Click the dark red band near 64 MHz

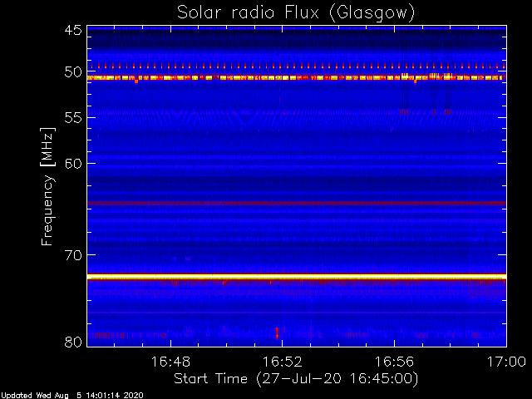click(297, 203)
